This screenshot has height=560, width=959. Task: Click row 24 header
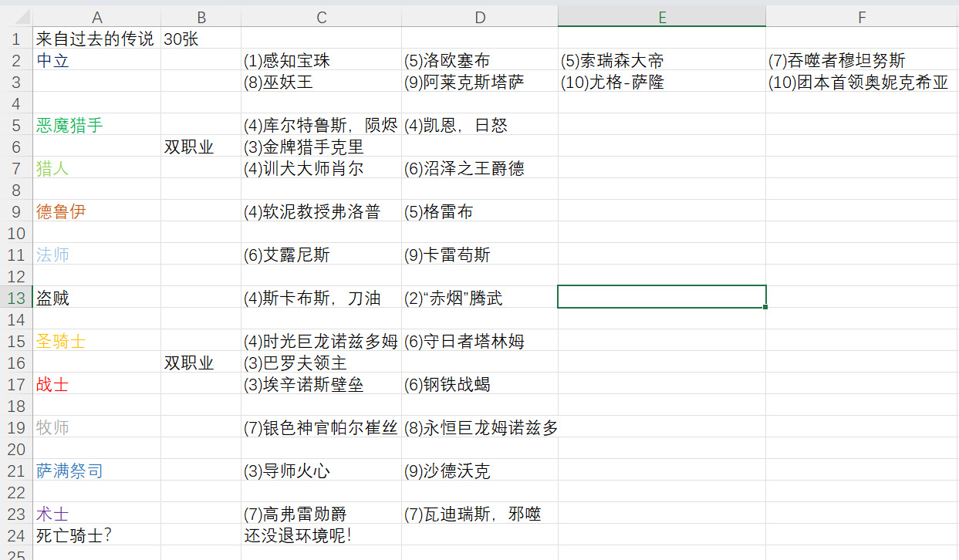pyautogui.click(x=15, y=535)
